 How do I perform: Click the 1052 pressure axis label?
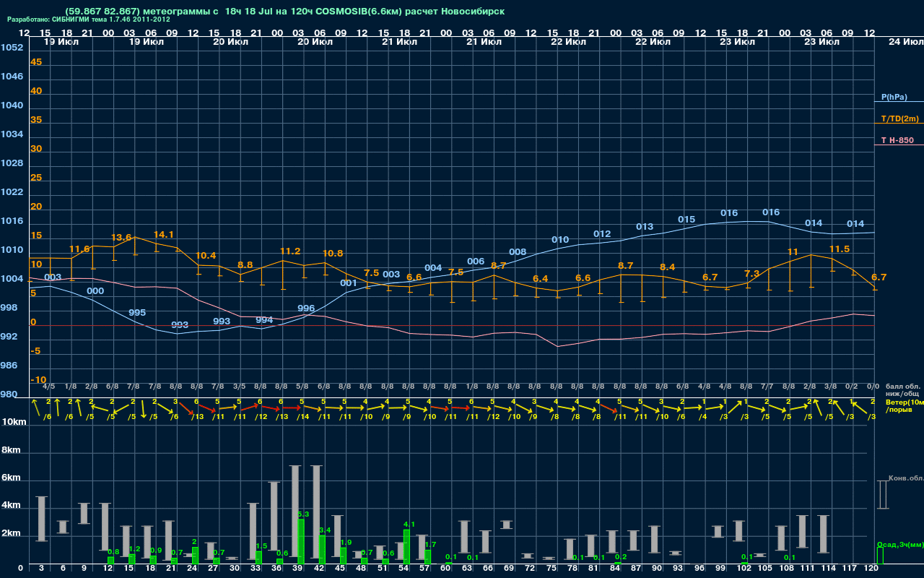(x=12, y=48)
